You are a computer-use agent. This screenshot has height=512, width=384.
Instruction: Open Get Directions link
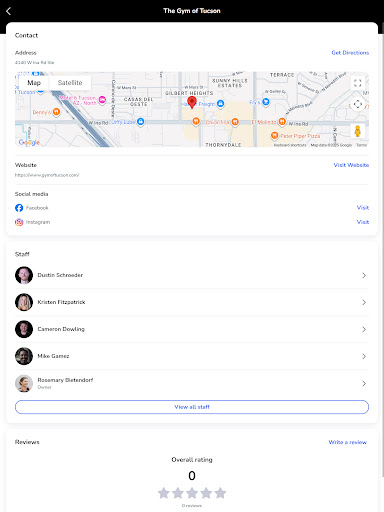pos(350,53)
